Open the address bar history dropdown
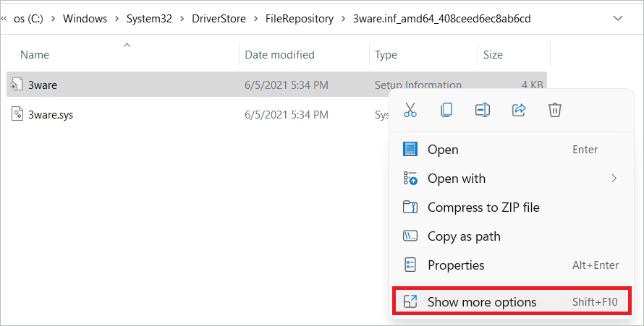This screenshot has height=326, width=644. [618, 19]
